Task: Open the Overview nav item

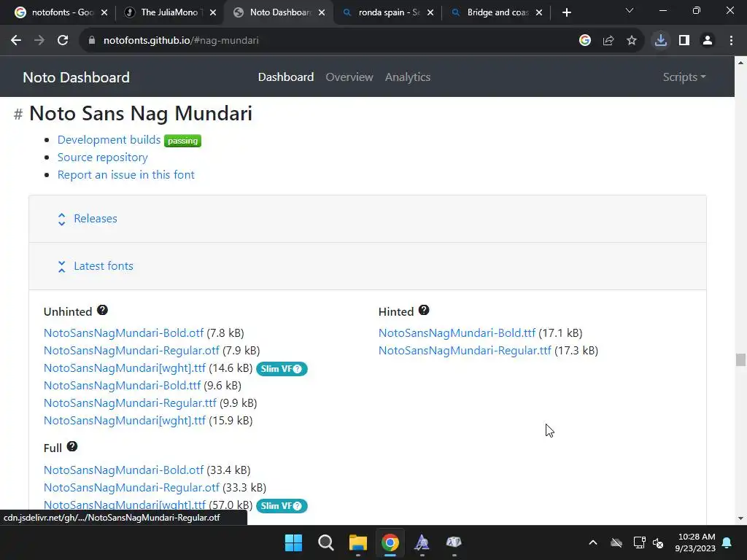Action: (349, 77)
